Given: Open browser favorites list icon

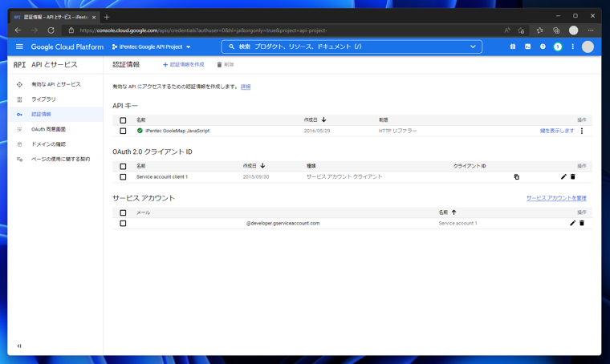Looking at the screenshot, I should (x=539, y=30).
